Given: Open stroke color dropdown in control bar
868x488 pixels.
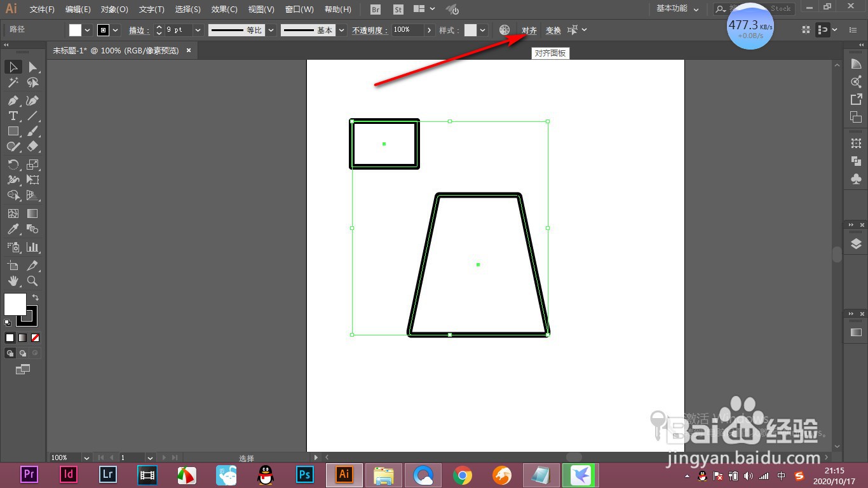Looking at the screenshot, I should 115,30.
